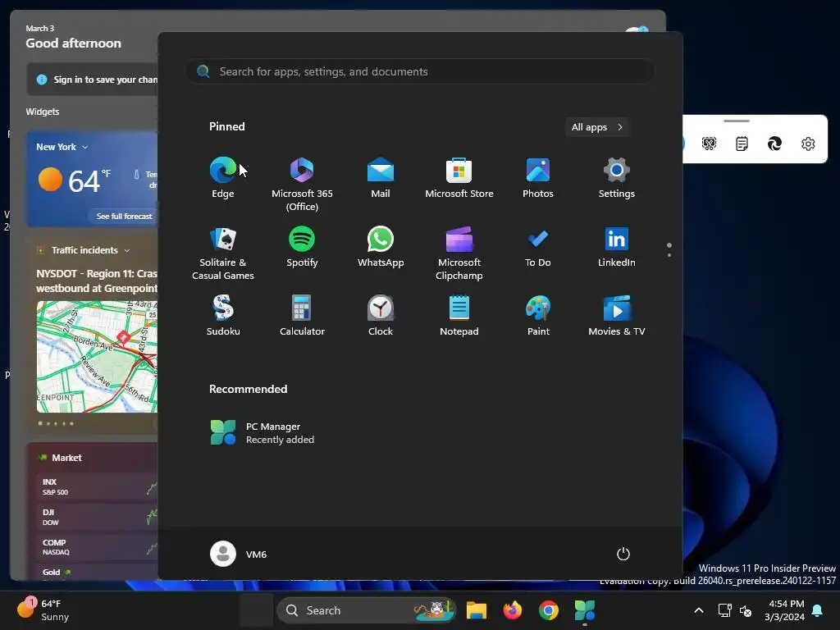The height and width of the screenshot is (630, 840).
Task: Open Settings from pinned apps
Action: [617, 178]
